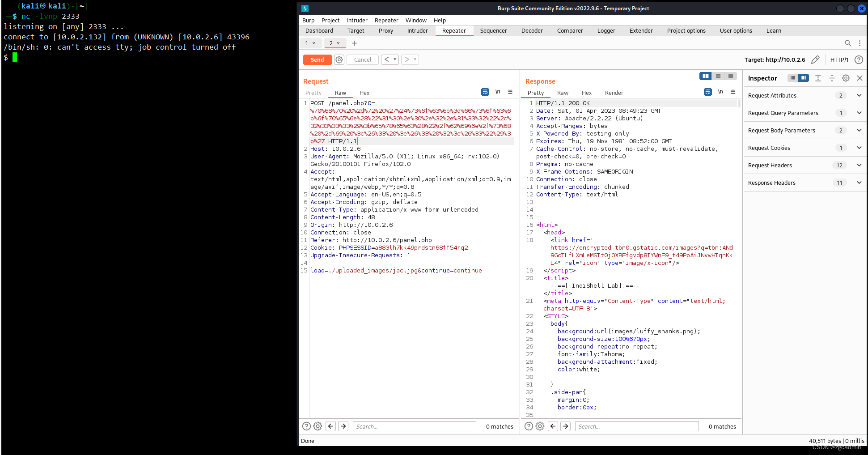Click the search magnifier in the Repeater tab bar
Viewport: 868px width, 455px height.
click(848, 43)
